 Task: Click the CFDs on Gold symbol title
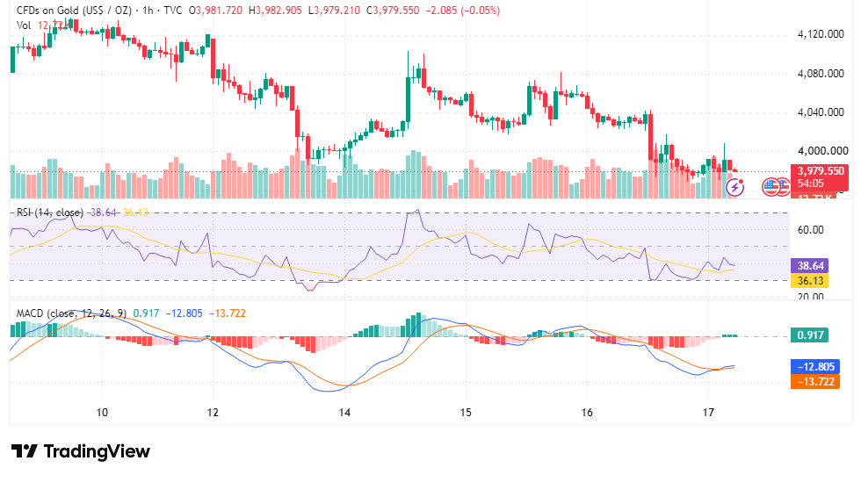click(x=74, y=11)
